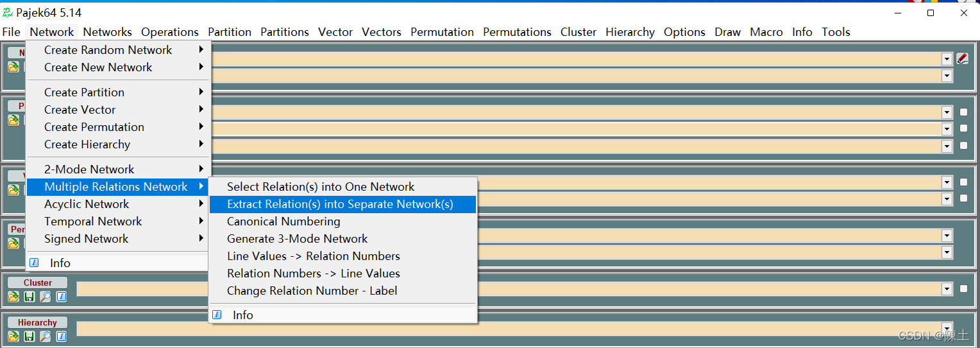Open the Hierarchy menu in the menu bar
The image size is (980, 348).
pyautogui.click(x=630, y=32)
